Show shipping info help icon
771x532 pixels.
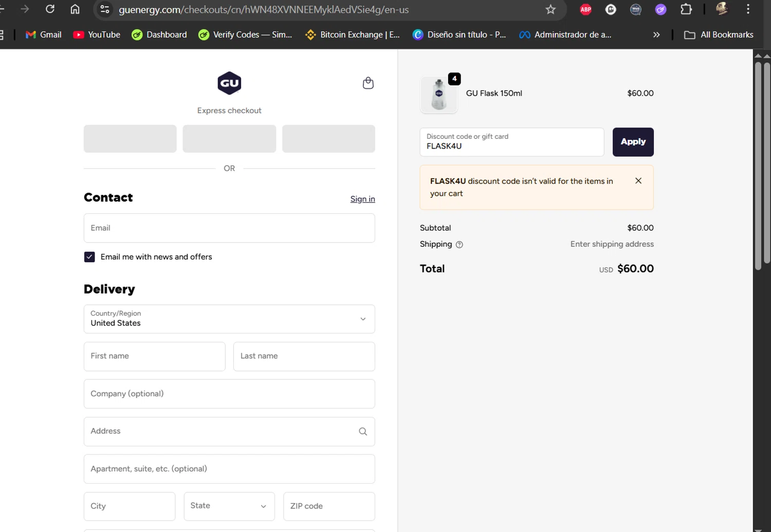pos(460,245)
